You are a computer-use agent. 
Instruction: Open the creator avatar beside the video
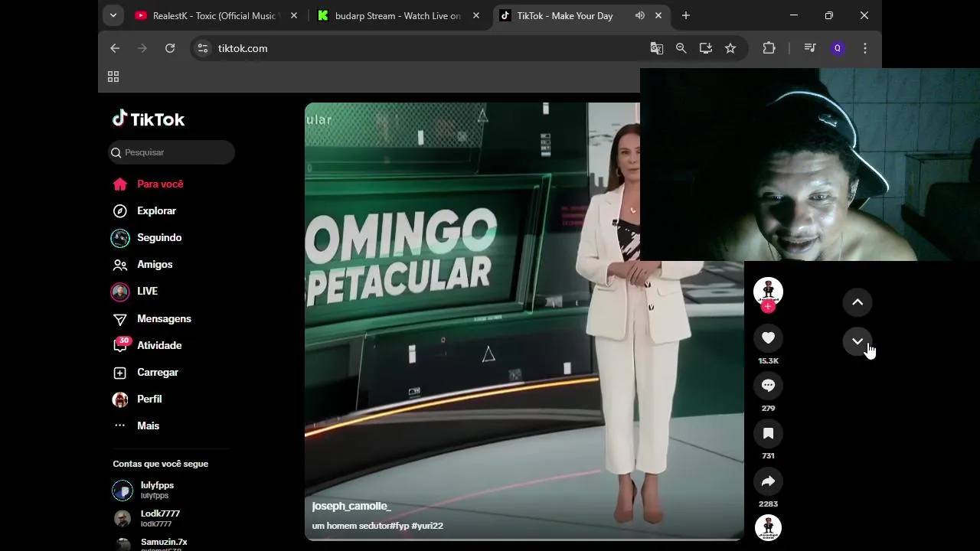tap(768, 292)
